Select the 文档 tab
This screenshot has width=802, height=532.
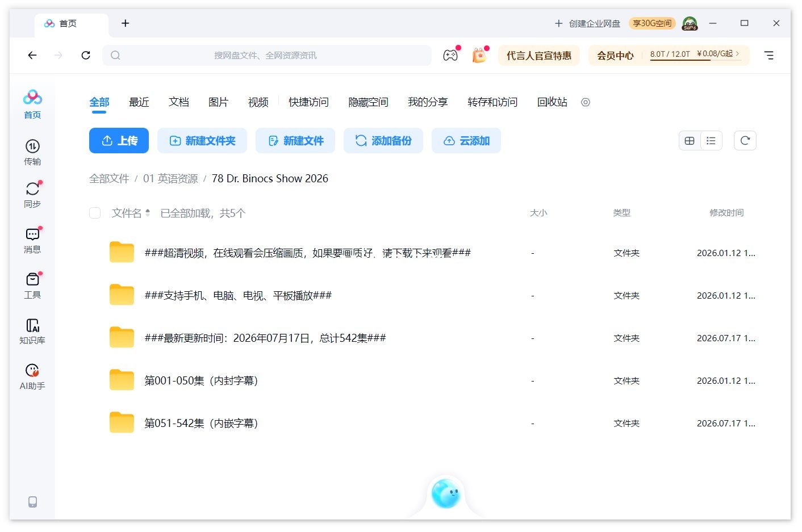coord(179,102)
